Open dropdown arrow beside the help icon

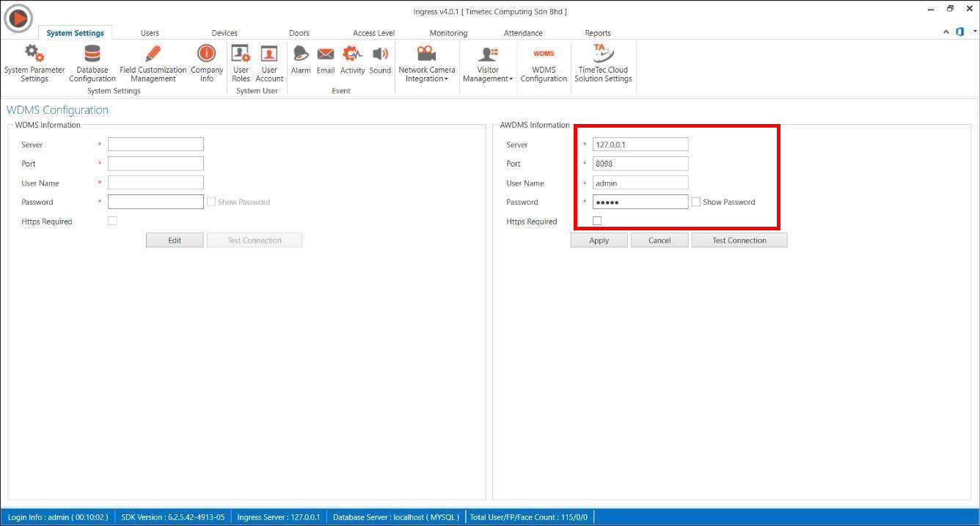coord(975,32)
